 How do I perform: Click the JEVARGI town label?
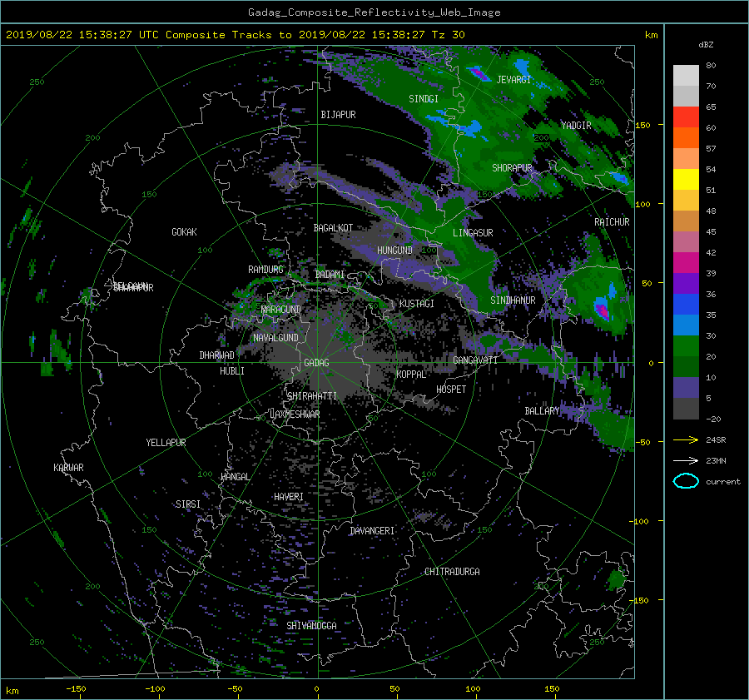point(513,80)
